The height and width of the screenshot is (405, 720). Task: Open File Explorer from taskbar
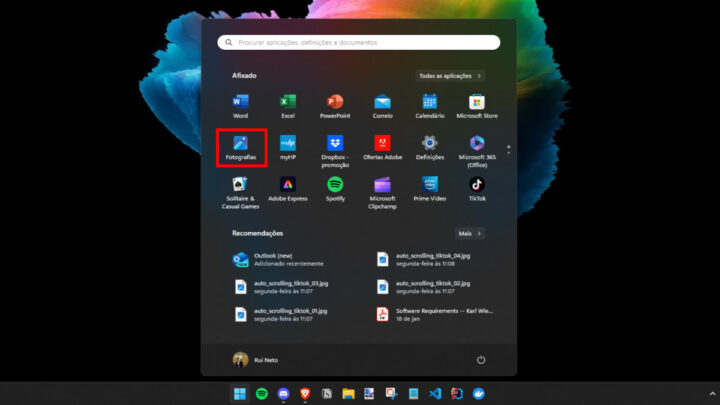(x=349, y=394)
